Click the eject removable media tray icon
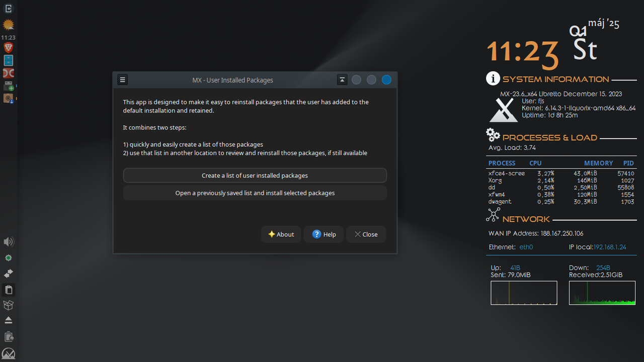644x362 pixels. pos(9,320)
